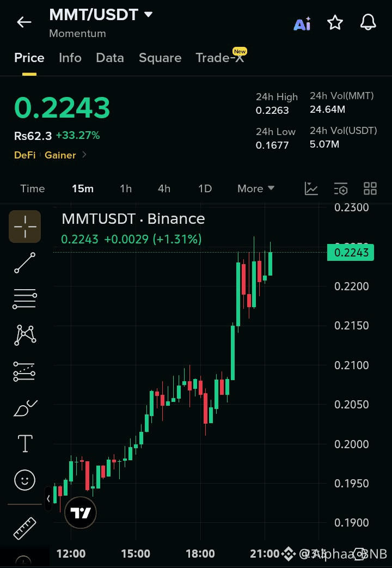This screenshot has width=392, height=568.
Task: Tap the 18:00 time axis label
Action: click(x=200, y=553)
